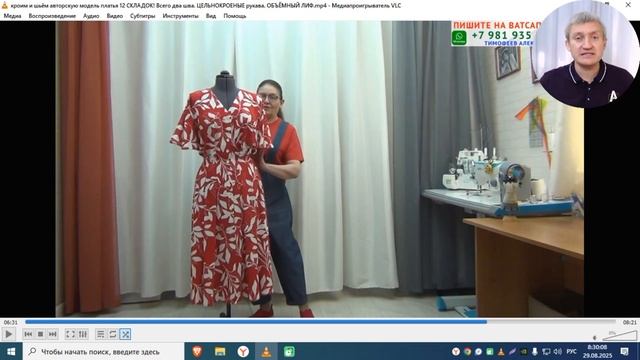Open the green app on taskbar
Screen dimensions: 640x360
[x=289, y=351]
